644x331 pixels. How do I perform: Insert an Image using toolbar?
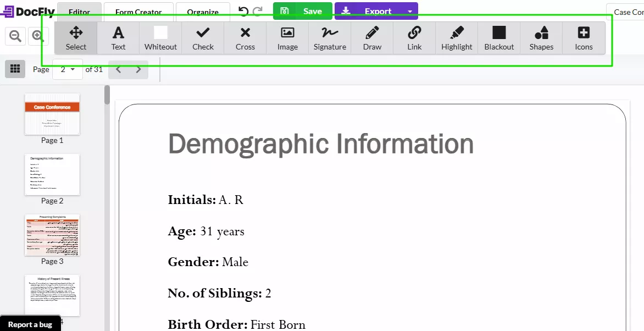tap(287, 38)
